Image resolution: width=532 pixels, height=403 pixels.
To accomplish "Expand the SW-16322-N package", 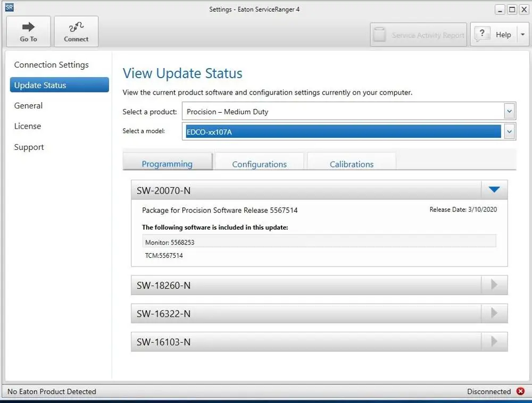I will coord(494,313).
